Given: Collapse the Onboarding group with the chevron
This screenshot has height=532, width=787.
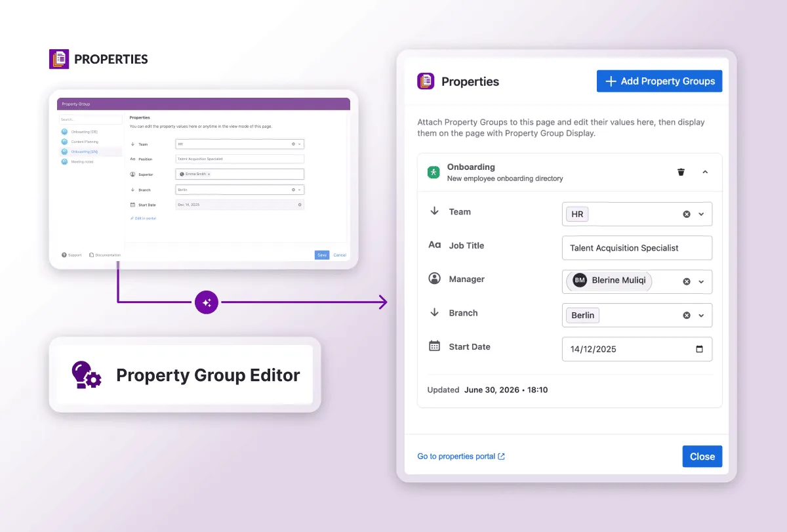Looking at the screenshot, I should 705,172.
